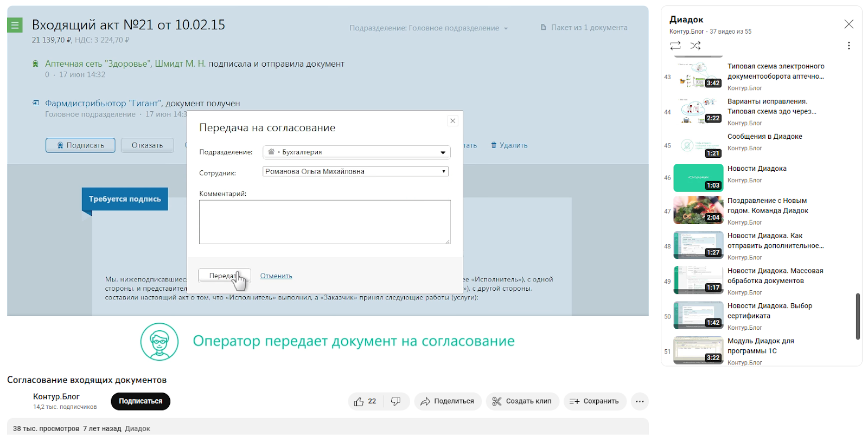Play the Массовая обработка документов video thumbnail
The height and width of the screenshot is (435, 868).
[x=698, y=279]
